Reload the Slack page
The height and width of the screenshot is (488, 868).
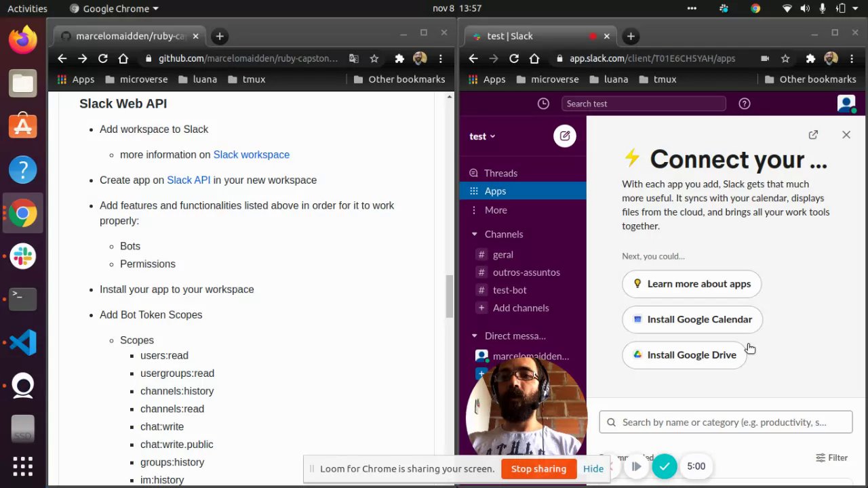[x=514, y=59]
